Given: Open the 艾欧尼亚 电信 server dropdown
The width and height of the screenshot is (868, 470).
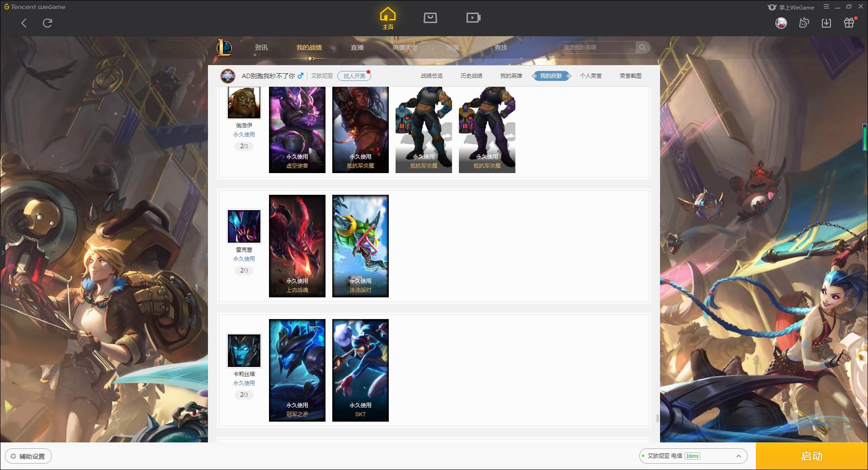Looking at the screenshot, I should pos(693,456).
